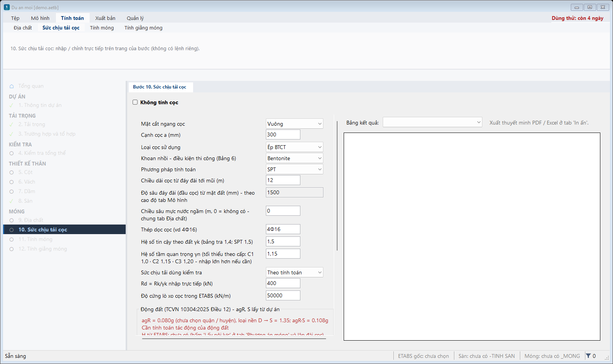Switch to the Tính móng sub-tab
This screenshot has width=613, height=364.
click(102, 28)
